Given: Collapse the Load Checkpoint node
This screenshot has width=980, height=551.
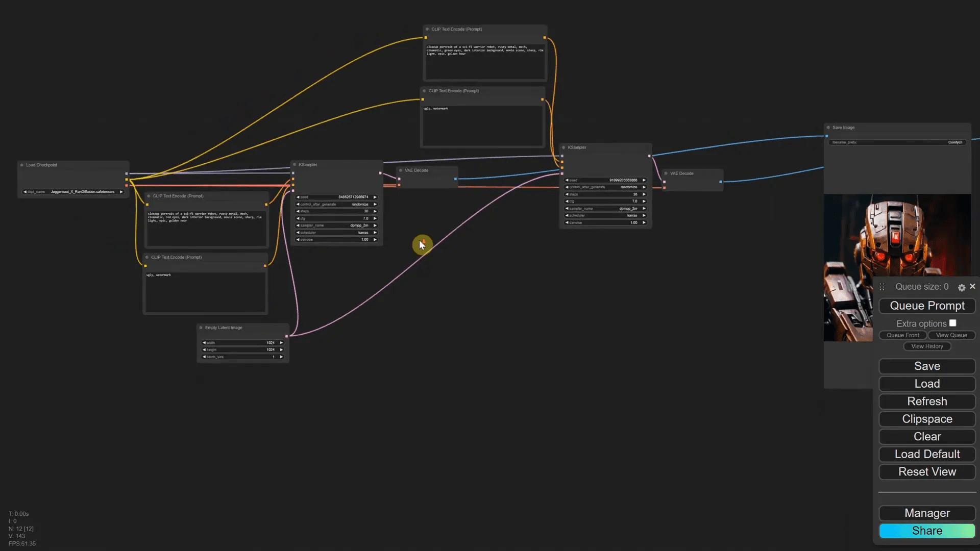Looking at the screenshot, I should (x=22, y=165).
